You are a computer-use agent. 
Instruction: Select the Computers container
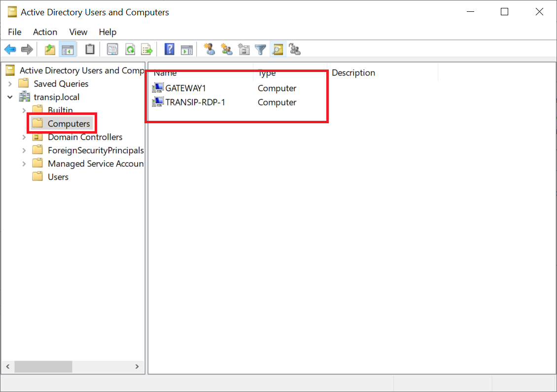point(69,124)
